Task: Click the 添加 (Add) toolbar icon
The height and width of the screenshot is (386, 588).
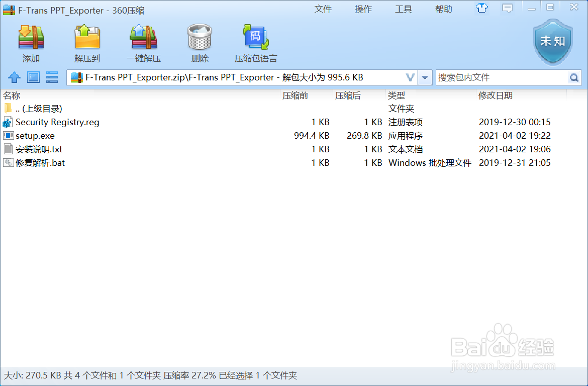Action: point(31,38)
